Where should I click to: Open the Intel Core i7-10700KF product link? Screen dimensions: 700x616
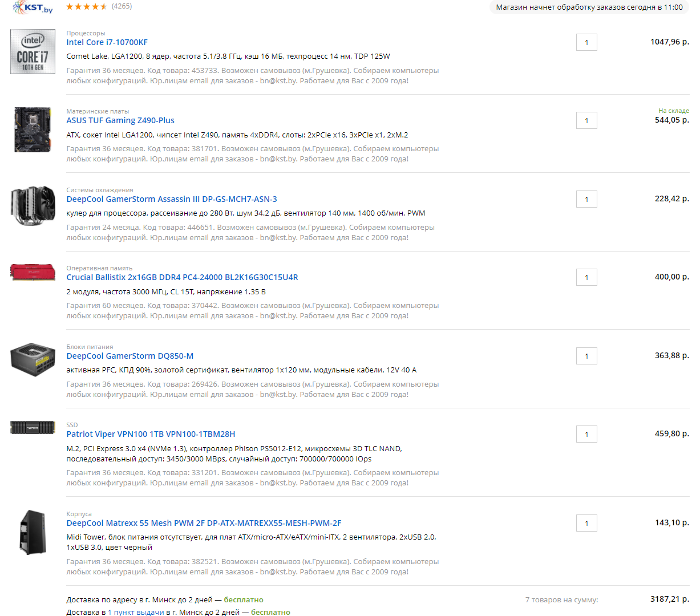pyautogui.click(x=107, y=42)
